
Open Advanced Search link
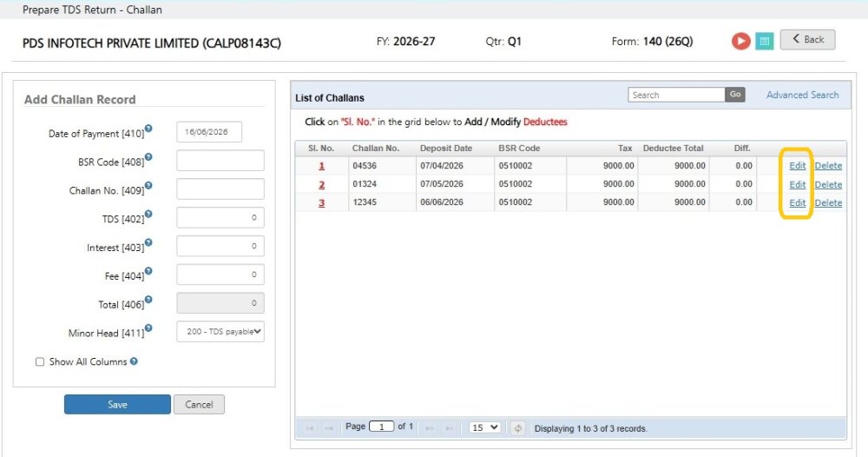click(x=802, y=95)
